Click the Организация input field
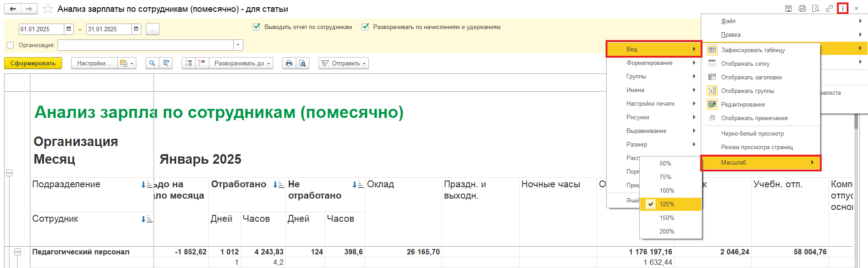The height and width of the screenshot is (268, 868). (x=146, y=45)
